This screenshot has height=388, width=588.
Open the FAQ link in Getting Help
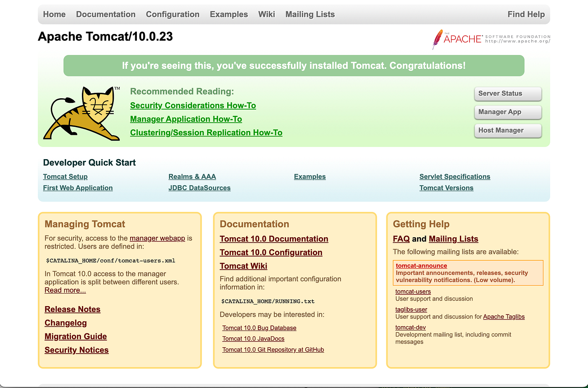click(x=401, y=239)
